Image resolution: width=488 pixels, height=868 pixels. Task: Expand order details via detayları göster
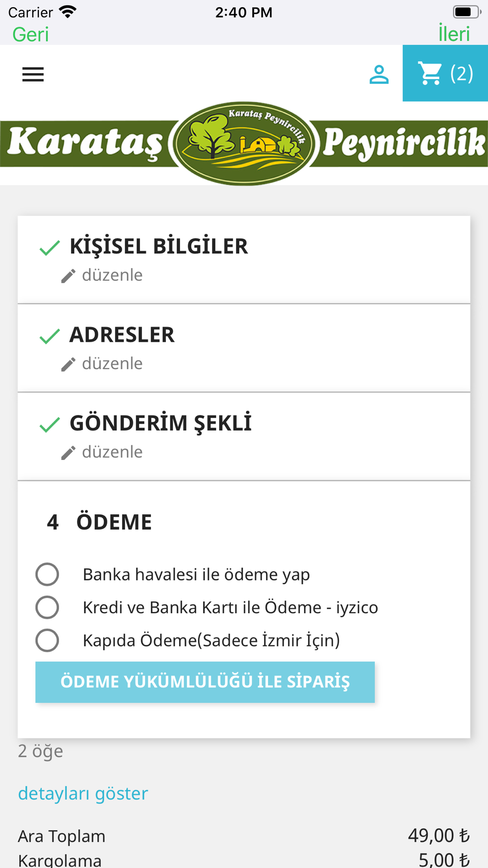[83, 793]
